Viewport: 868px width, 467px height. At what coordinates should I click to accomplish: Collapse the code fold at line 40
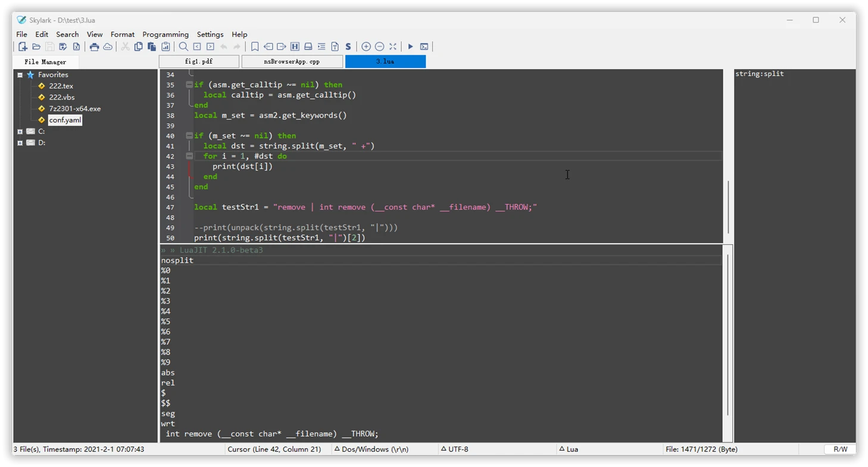[x=189, y=135]
